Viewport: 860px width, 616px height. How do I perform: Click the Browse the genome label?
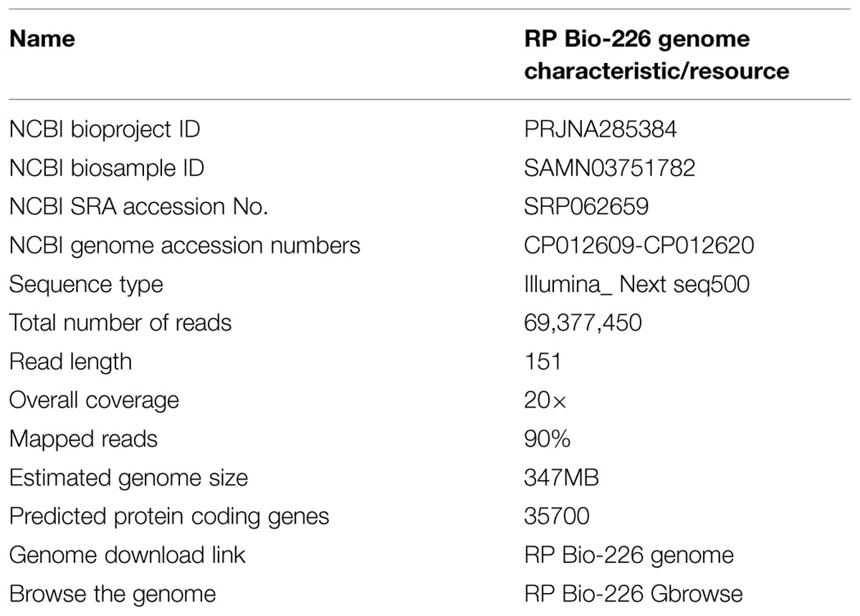pyautogui.click(x=112, y=594)
